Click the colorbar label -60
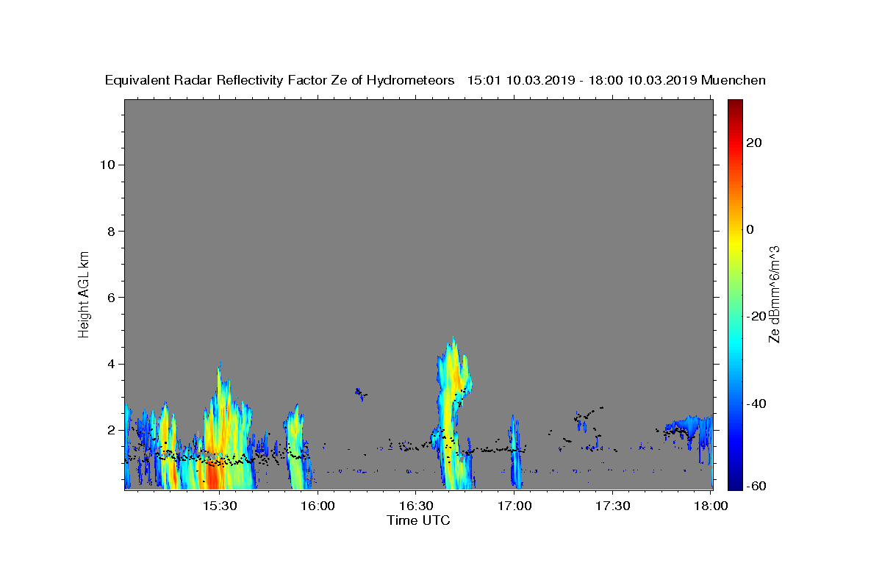The image size is (882, 588). pyautogui.click(x=756, y=486)
